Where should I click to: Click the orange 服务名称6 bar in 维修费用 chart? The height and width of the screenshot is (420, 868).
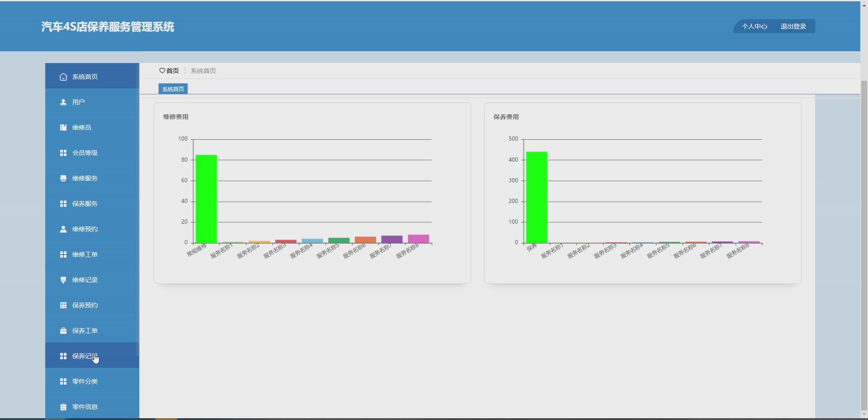click(x=365, y=240)
